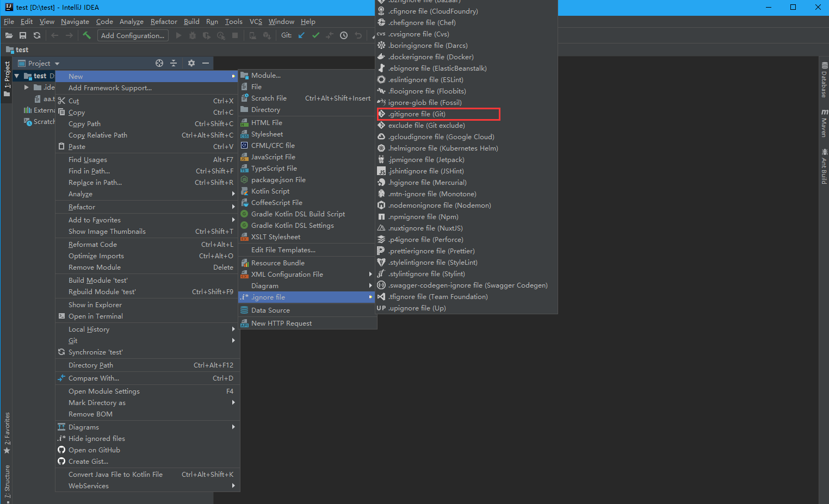
Task: Select .eslintignore file (ESLint) entry
Action: [x=467, y=80]
